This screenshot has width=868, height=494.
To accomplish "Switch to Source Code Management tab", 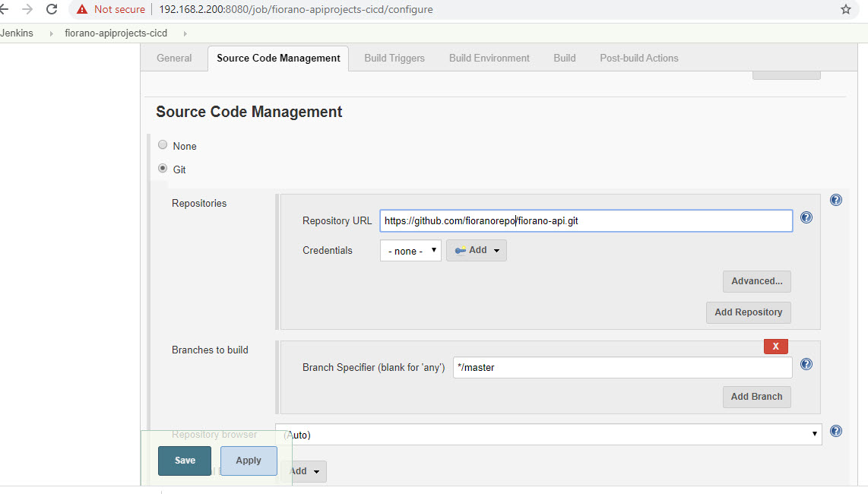I will coord(278,59).
